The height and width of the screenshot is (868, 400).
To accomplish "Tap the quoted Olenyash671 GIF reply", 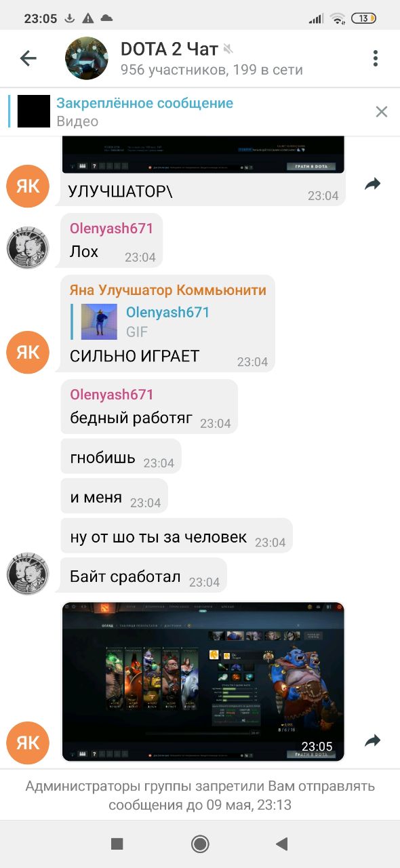I will point(145,321).
